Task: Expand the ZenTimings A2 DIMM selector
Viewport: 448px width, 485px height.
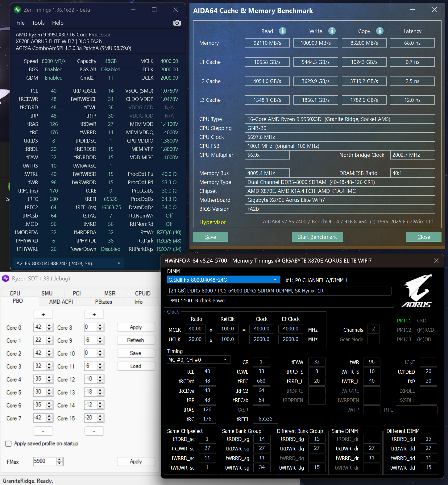Action: (68, 263)
